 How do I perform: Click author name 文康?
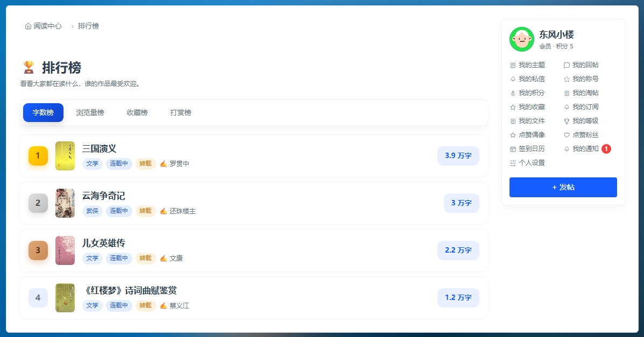tap(176, 258)
